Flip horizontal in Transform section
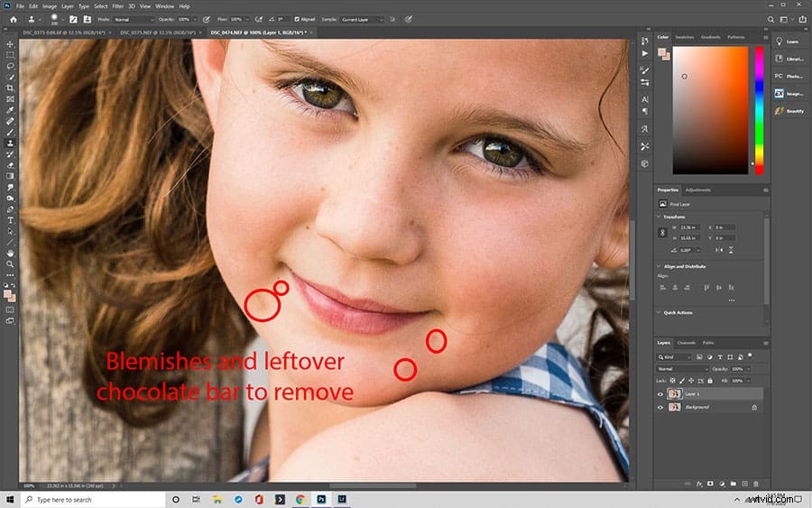Screen dimensions: 812x508 coord(719,250)
